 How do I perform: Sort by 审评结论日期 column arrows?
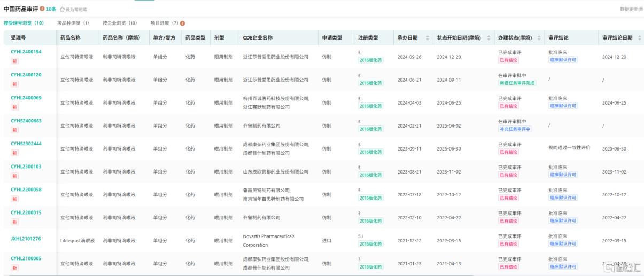click(x=639, y=38)
